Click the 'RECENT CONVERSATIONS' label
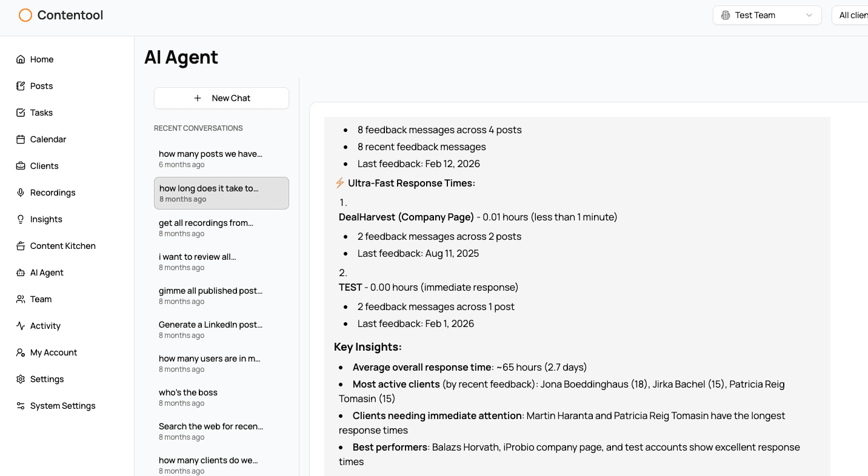Viewport: 868px width, 476px height. tap(198, 128)
